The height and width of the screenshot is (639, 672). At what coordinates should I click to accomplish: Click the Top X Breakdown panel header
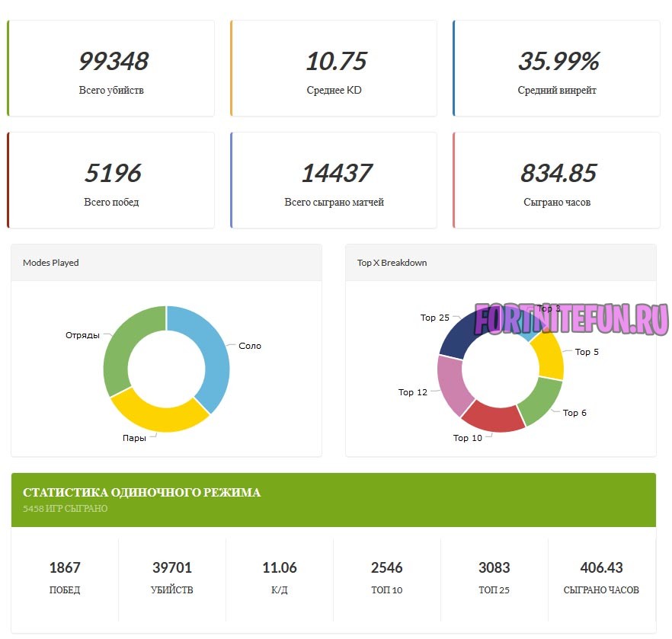501,263
